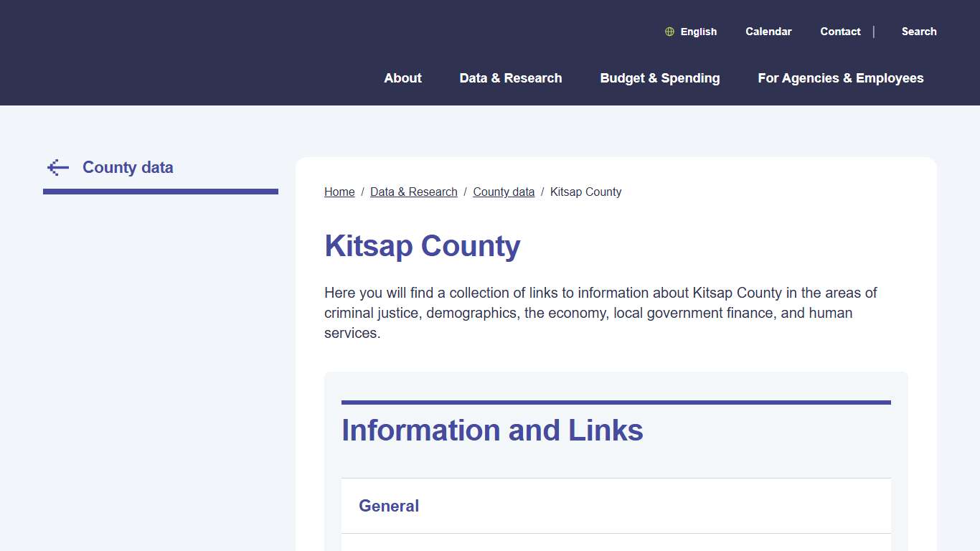This screenshot has height=551, width=980.
Task: Follow the Home breadcrumb link
Action: (x=339, y=192)
